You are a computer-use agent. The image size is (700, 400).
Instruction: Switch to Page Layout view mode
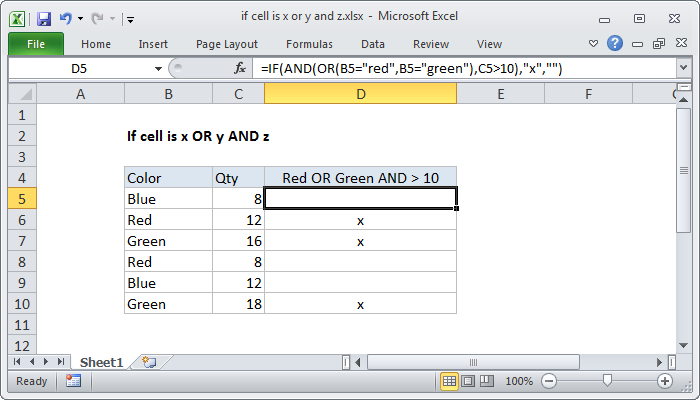coord(469,381)
